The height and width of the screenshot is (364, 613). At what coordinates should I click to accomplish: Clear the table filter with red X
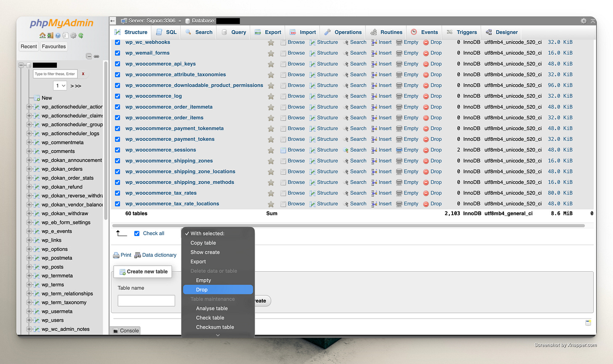(83, 74)
